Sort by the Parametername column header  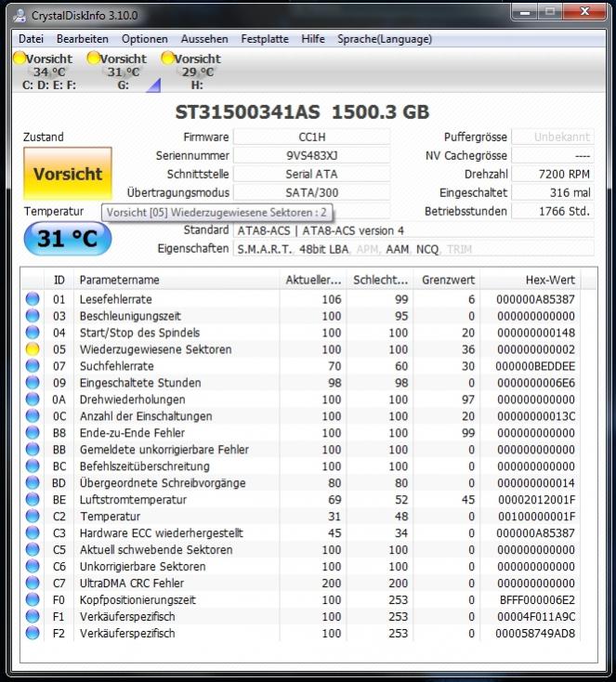click(x=177, y=280)
